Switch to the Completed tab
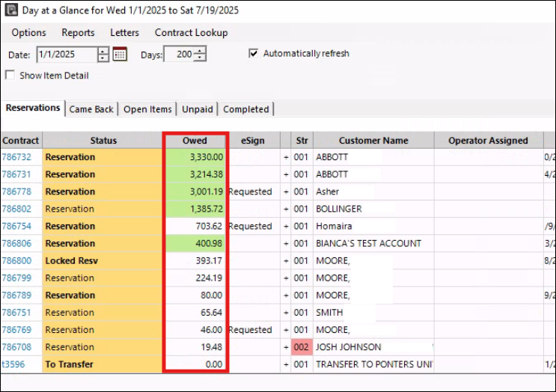This screenshot has height=392, width=556. 245,109
